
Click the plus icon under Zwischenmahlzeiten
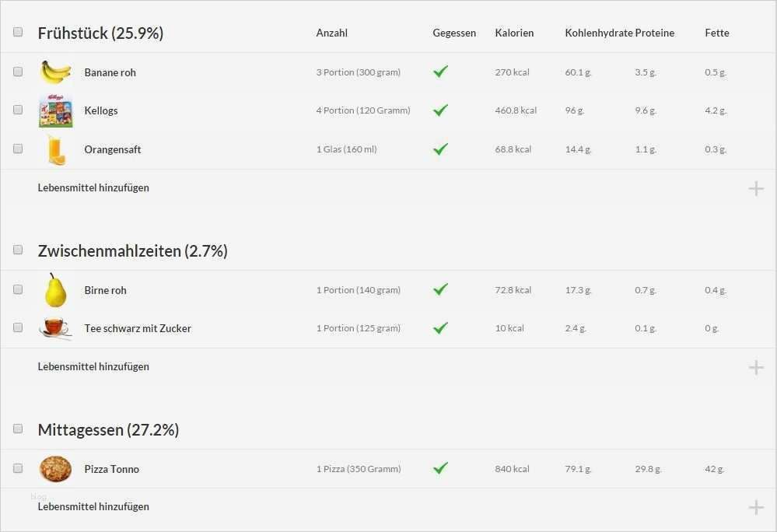pos(755,367)
